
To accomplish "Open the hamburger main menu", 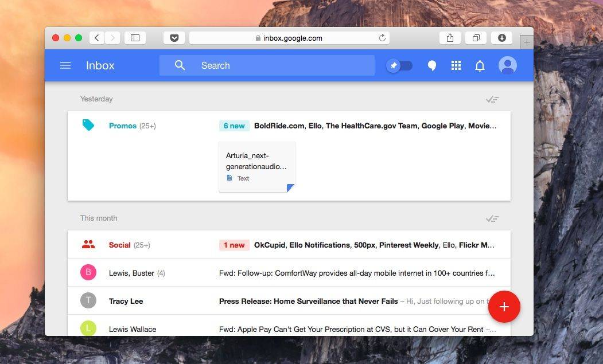I will coord(65,65).
